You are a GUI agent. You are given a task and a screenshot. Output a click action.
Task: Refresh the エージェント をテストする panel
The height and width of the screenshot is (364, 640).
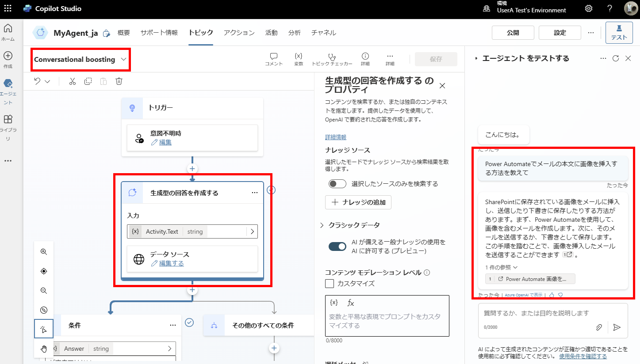click(x=616, y=58)
